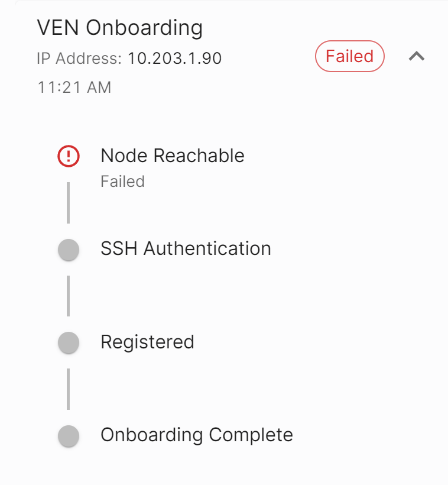This screenshot has width=448, height=485.
Task: Click the gray Registered step circle
Action: [69, 342]
